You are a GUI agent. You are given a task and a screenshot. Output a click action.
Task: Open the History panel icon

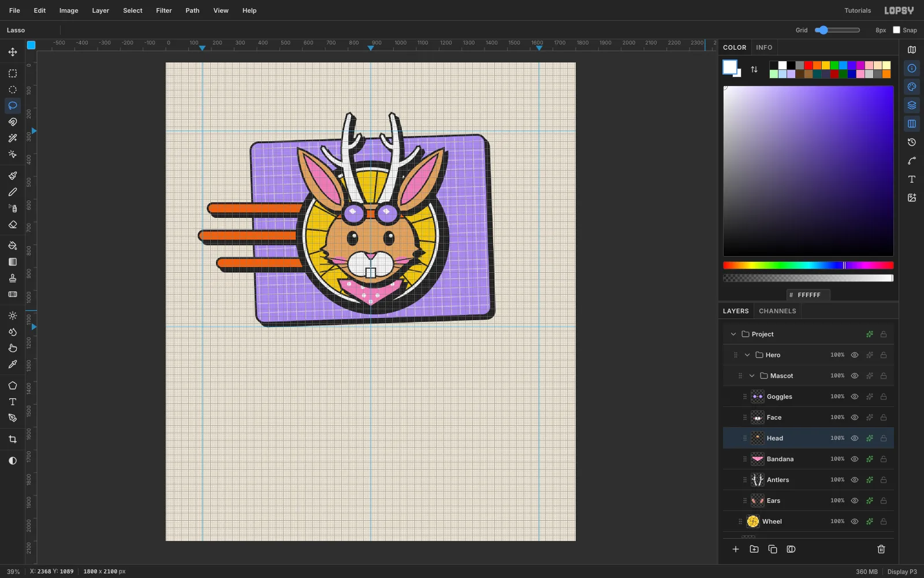click(x=912, y=142)
